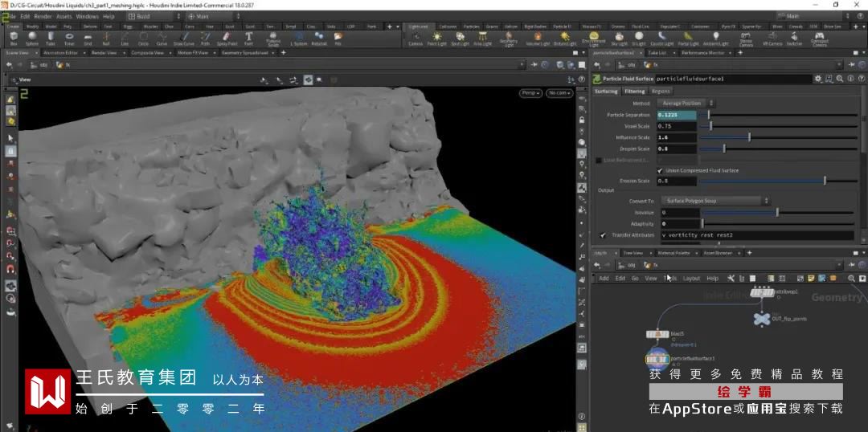The width and height of the screenshot is (868, 432).
Task: Open the Persp camera dropdown in the viewport
Action: (530, 93)
